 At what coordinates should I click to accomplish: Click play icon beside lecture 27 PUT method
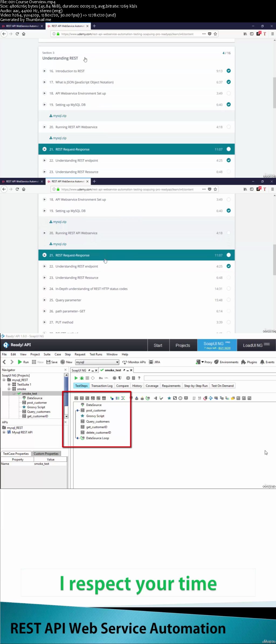44,322
